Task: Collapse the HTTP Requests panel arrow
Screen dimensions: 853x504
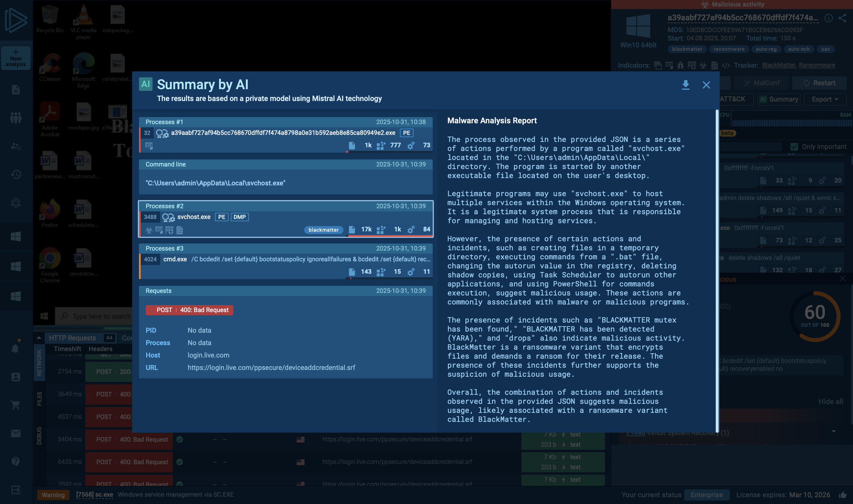Action: 39,338
